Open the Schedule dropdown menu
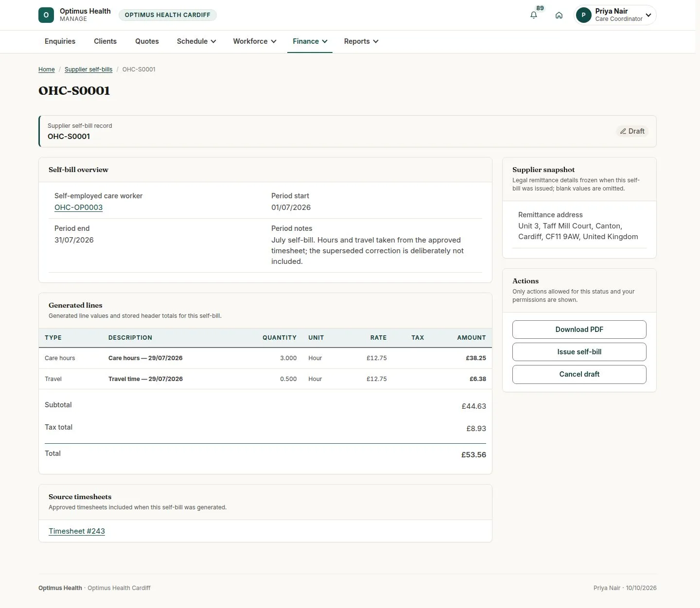Image resolution: width=700 pixels, height=608 pixels. pos(196,41)
